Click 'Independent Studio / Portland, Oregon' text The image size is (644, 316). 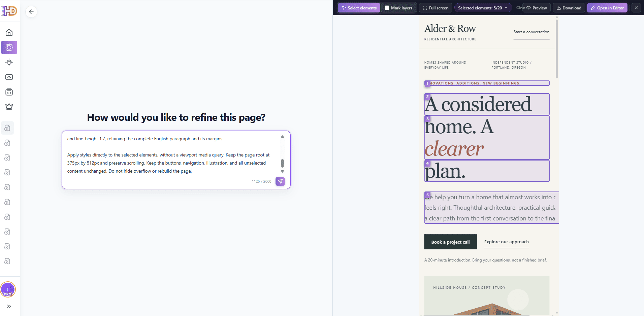point(511,65)
